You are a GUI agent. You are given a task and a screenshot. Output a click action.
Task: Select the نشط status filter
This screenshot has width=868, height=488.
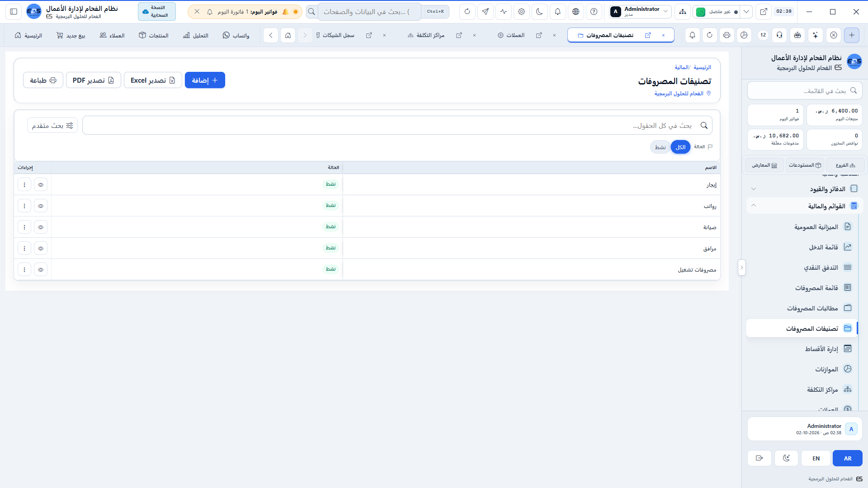click(x=660, y=147)
